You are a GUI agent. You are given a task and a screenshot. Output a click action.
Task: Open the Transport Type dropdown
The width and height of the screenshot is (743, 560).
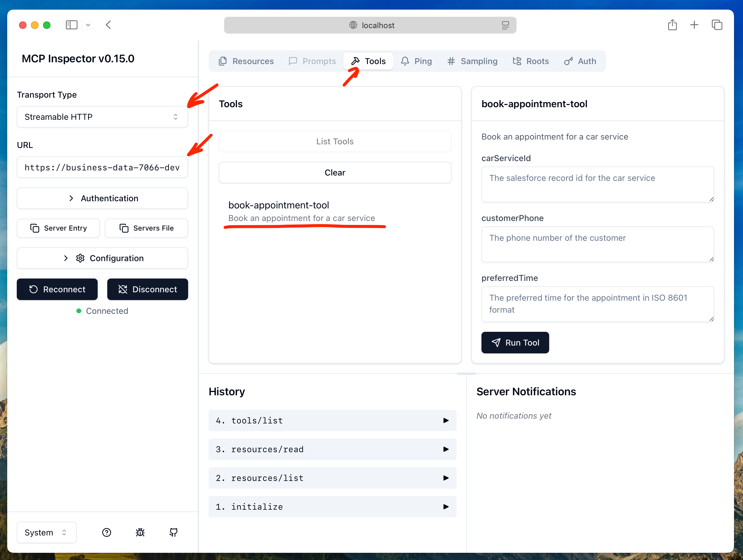[102, 117]
